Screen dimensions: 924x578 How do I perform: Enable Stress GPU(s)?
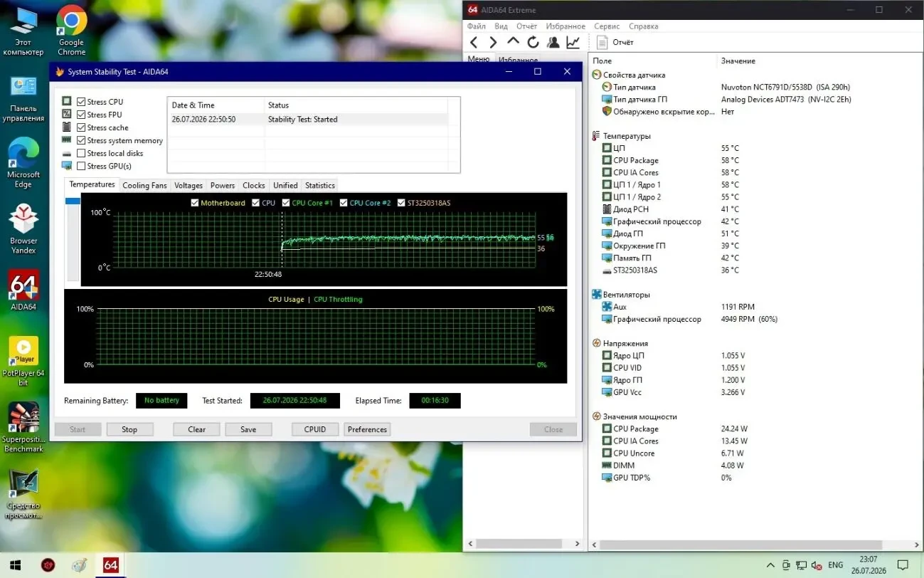[81, 166]
